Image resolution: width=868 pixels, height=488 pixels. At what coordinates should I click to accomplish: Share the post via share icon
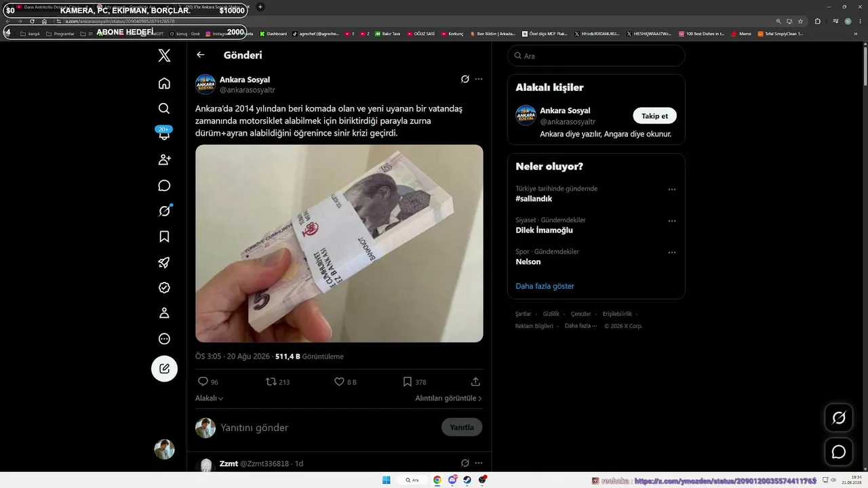475,382
